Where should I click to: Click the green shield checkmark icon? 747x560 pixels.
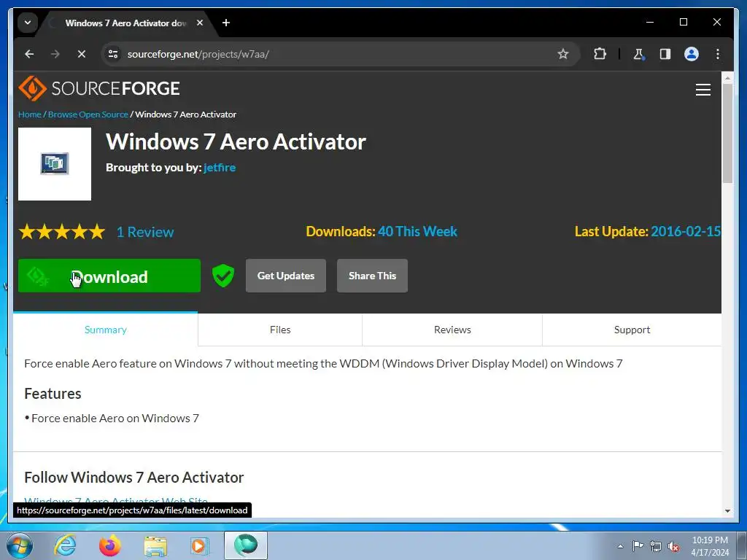[x=223, y=276]
